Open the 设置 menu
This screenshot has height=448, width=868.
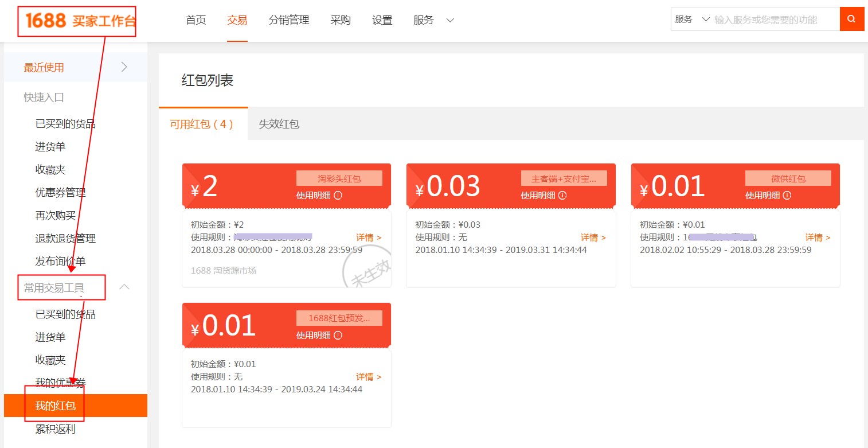[382, 20]
